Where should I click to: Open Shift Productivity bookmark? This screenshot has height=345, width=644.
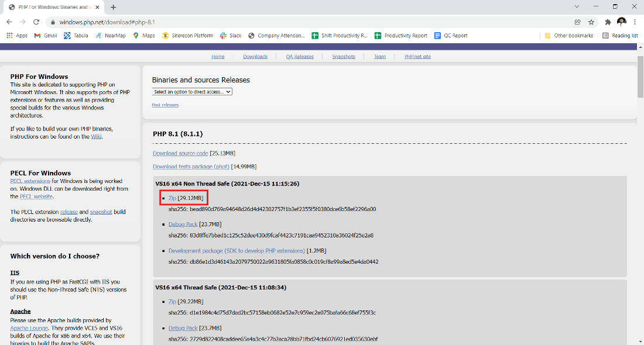click(x=340, y=36)
